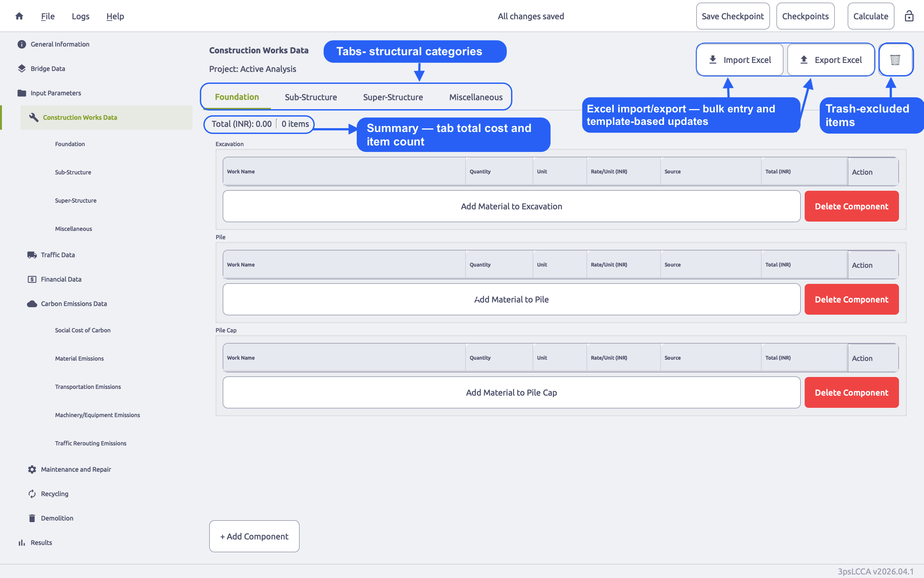Click the Carbon Emissions cloud icon
Image resolution: width=924 pixels, height=578 pixels.
point(32,304)
